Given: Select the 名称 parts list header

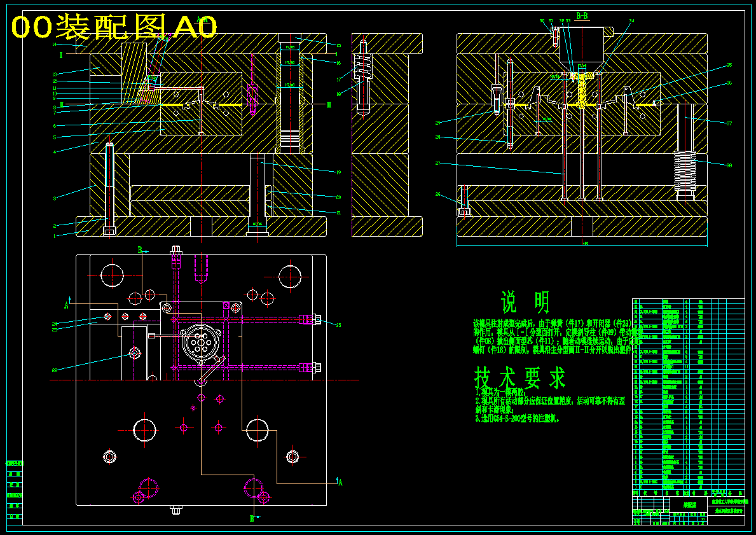Looking at the screenshot, I should pos(672,494).
